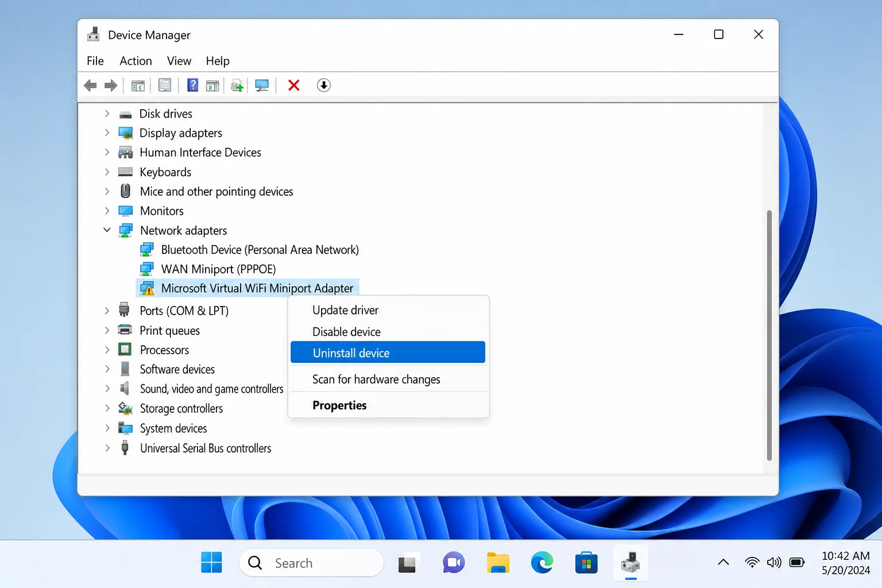Click the Back arrow toolbar icon

click(x=90, y=86)
